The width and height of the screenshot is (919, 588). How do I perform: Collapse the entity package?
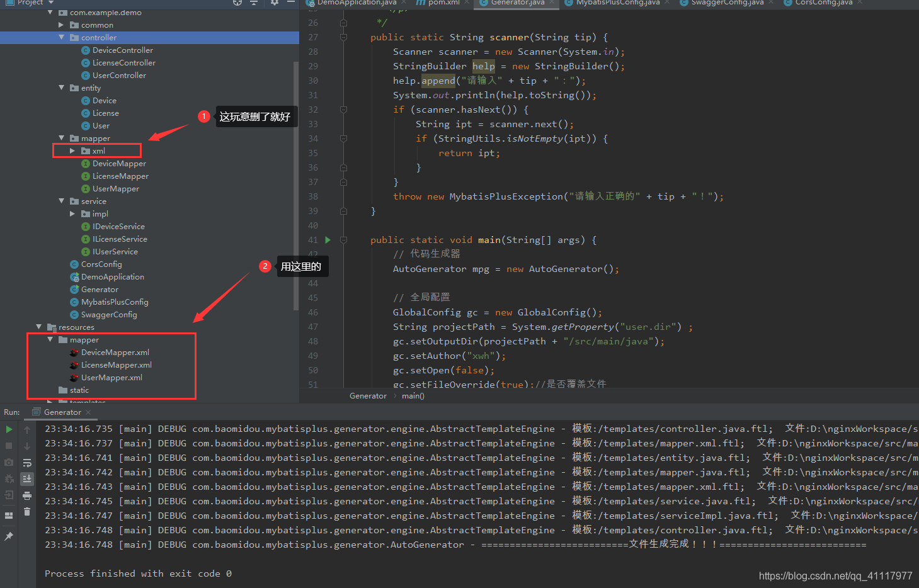(61, 88)
